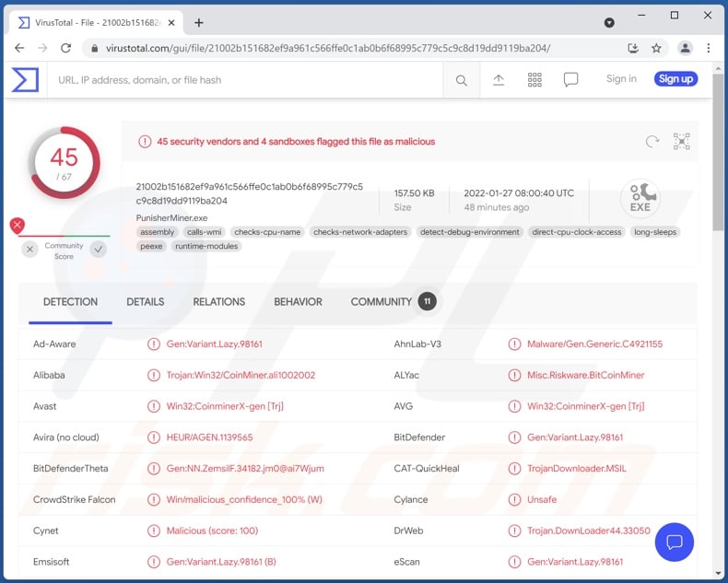Viewport: 728px width, 583px height.
Task: Click the install app icon in address bar
Action: tap(633, 48)
